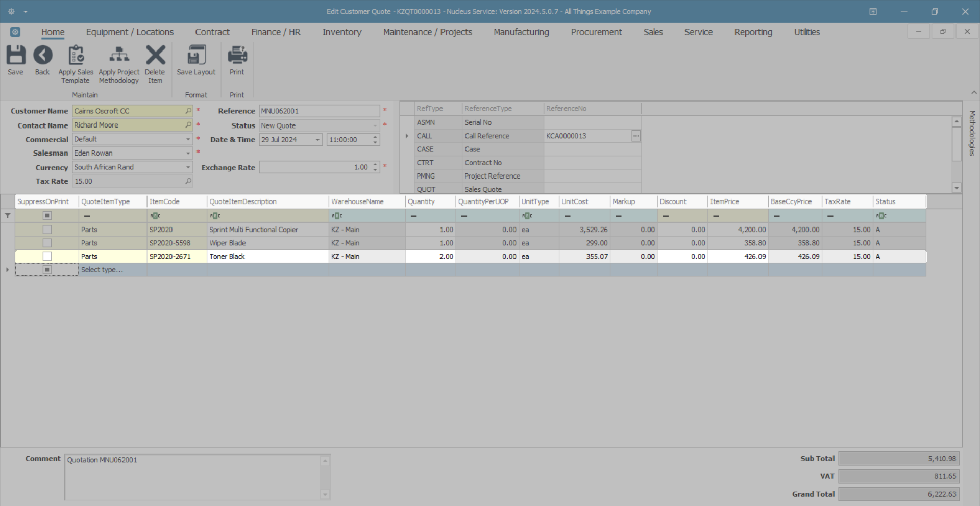Delete the selected quote item
The width and height of the screenshot is (980, 506).
(155, 64)
